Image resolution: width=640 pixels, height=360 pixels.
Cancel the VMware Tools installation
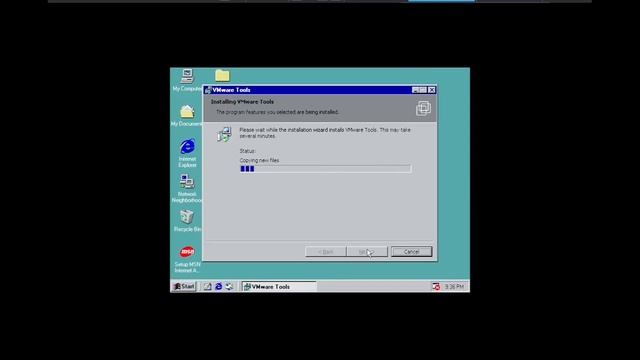[411, 251]
